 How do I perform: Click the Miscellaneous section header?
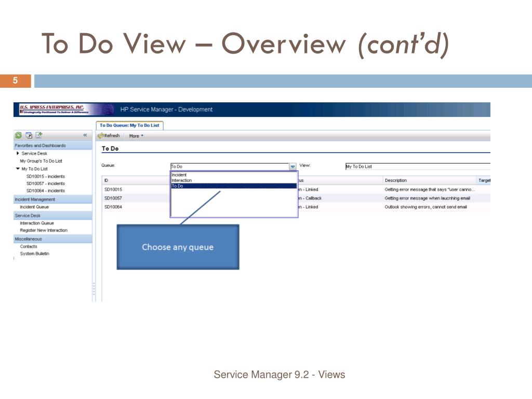[53, 239]
